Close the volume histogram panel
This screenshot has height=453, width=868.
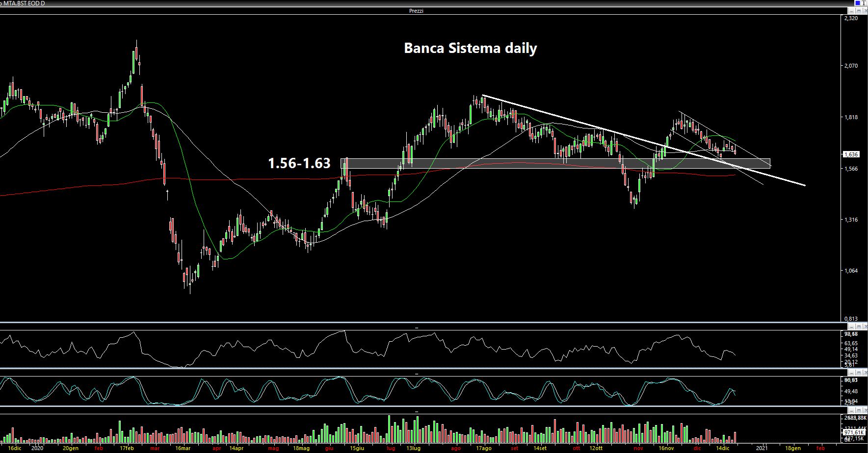coord(866,410)
